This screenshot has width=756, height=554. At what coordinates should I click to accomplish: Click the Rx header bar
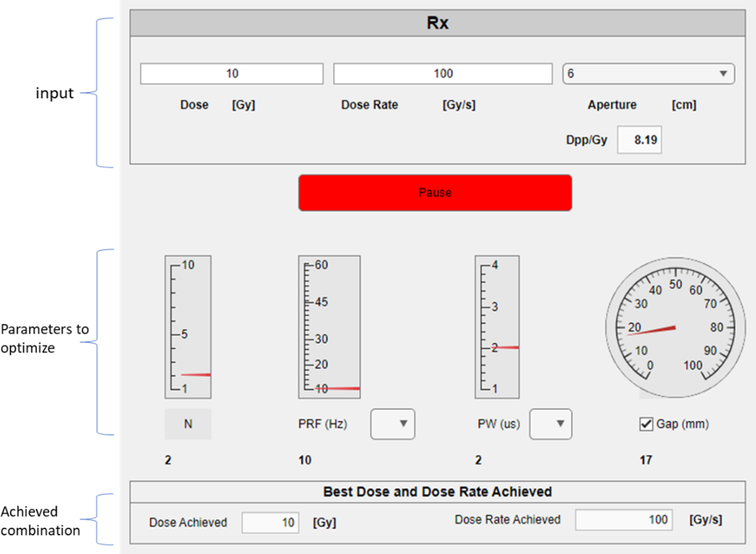coord(436,22)
